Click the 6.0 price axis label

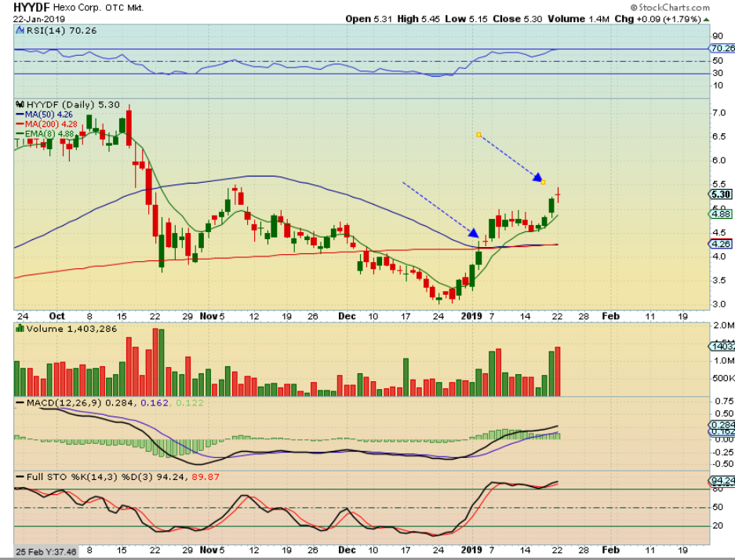click(x=719, y=161)
